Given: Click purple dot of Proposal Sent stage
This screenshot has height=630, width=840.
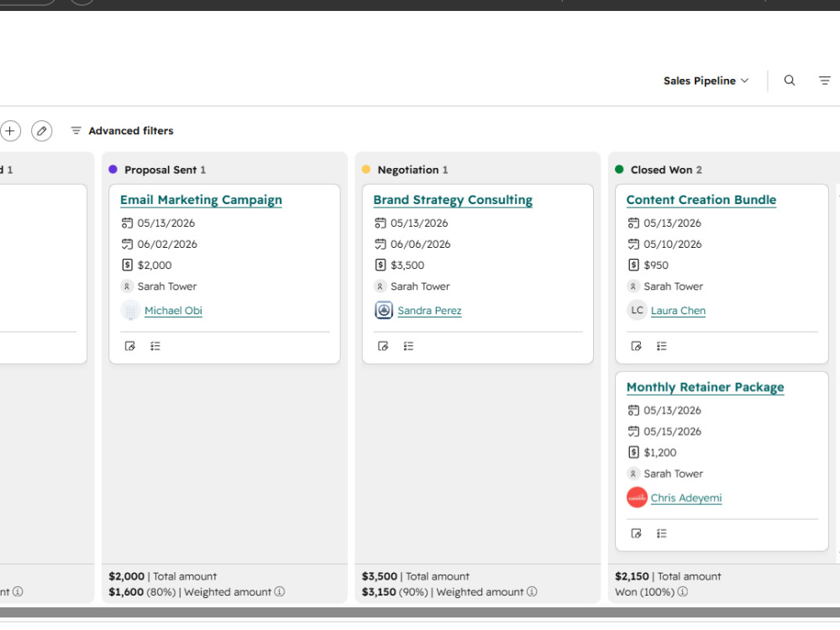Looking at the screenshot, I should 113,170.
